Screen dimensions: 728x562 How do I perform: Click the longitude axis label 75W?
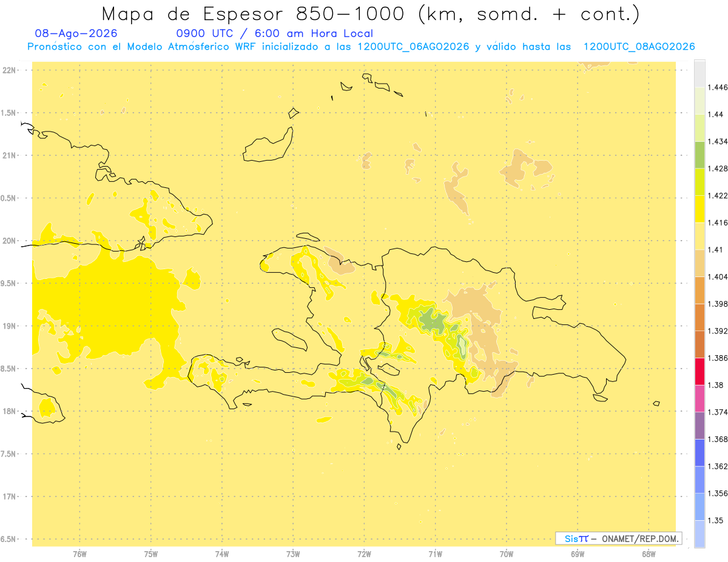151,554
